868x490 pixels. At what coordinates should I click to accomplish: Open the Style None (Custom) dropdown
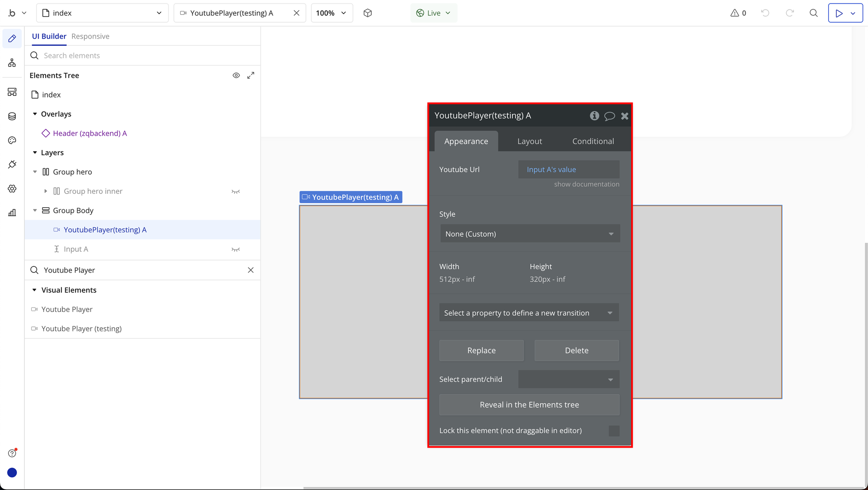530,234
